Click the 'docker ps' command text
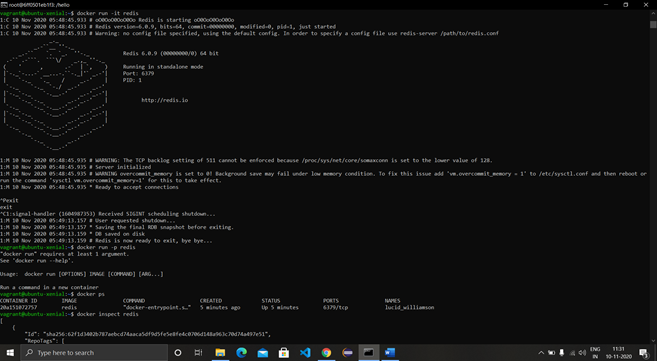The width and height of the screenshot is (657, 361). [91, 294]
